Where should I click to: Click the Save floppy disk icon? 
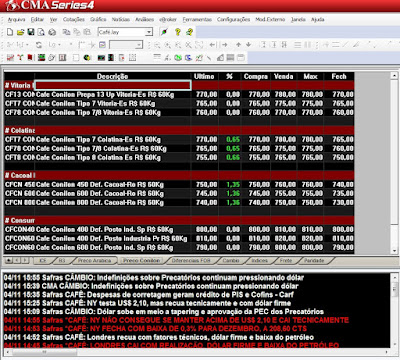(x=31, y=32)
